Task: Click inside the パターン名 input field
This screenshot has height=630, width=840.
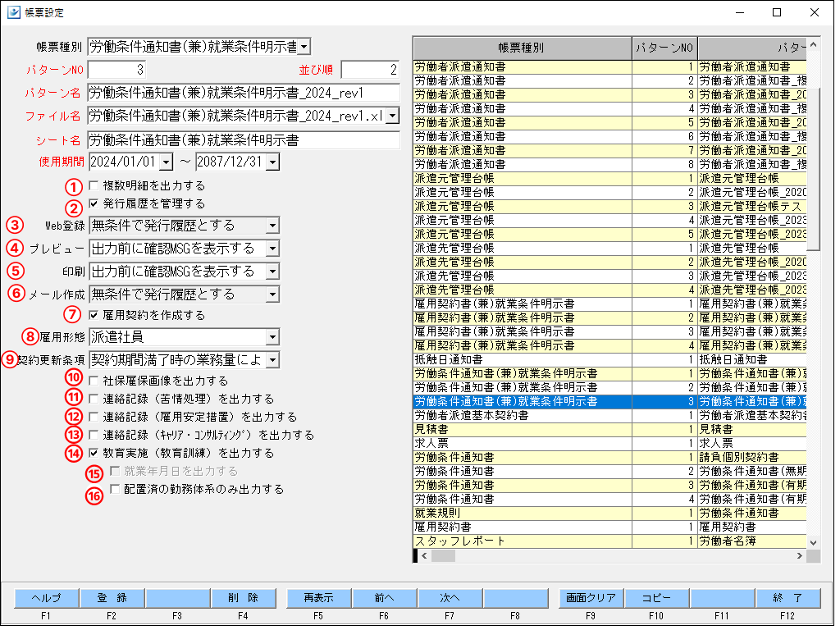Action: click(x=246, y=95)
